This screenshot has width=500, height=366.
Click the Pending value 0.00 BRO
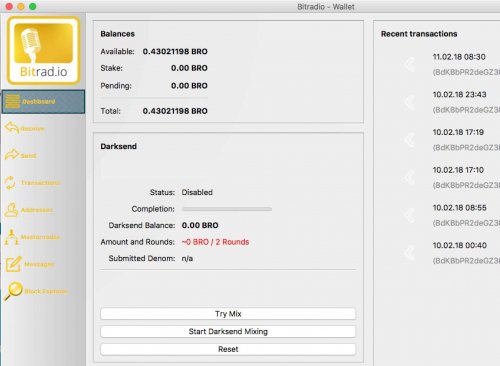tap(189, 86)
